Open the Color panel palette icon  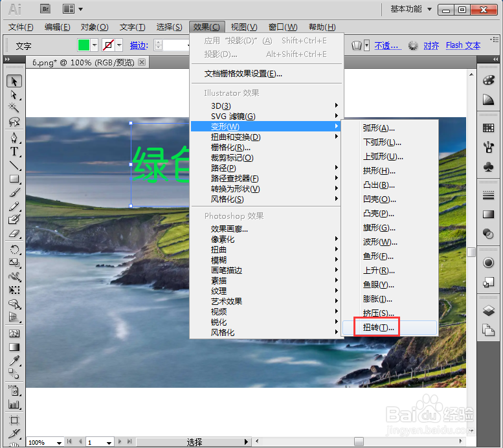pos(489,80)
